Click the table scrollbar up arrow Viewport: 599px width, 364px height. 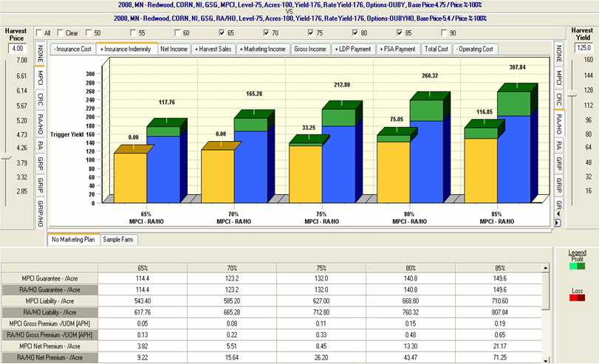(546, 268)
